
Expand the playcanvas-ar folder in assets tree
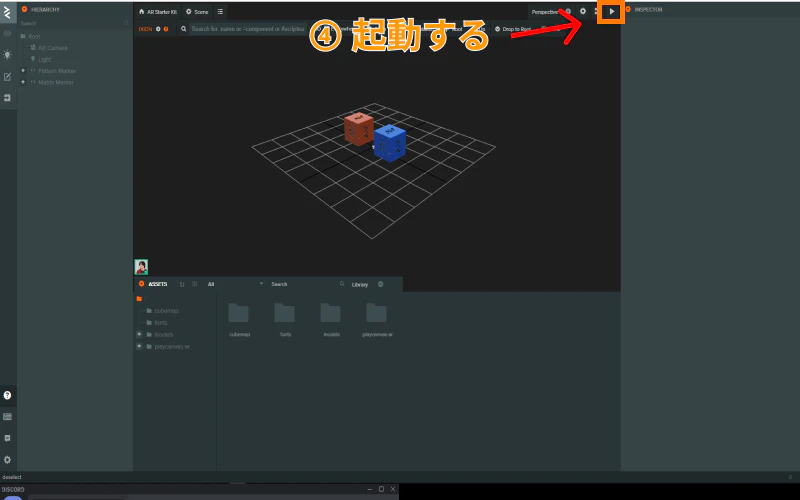tap(139, 346)
